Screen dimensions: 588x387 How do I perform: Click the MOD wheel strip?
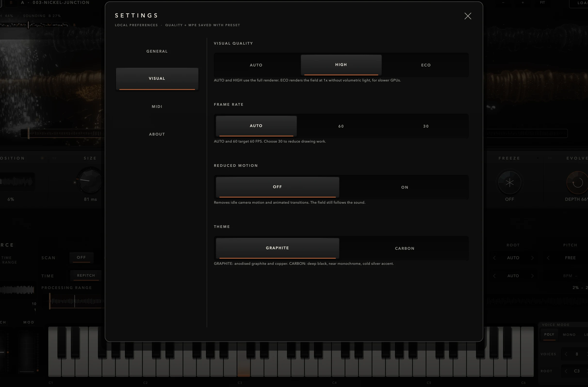(x=27, y=352)
